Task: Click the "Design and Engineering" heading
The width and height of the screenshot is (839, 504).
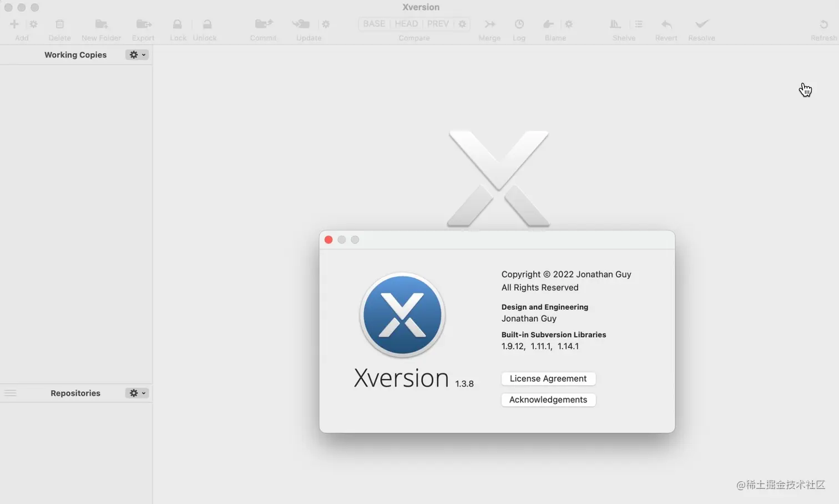Action: [x=545, y=307]
